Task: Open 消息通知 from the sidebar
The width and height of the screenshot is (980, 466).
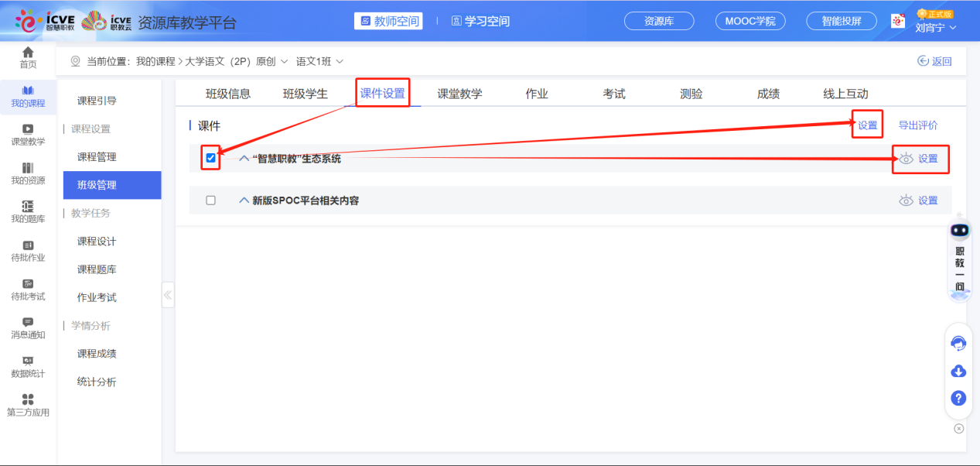Action: (28, 328)
